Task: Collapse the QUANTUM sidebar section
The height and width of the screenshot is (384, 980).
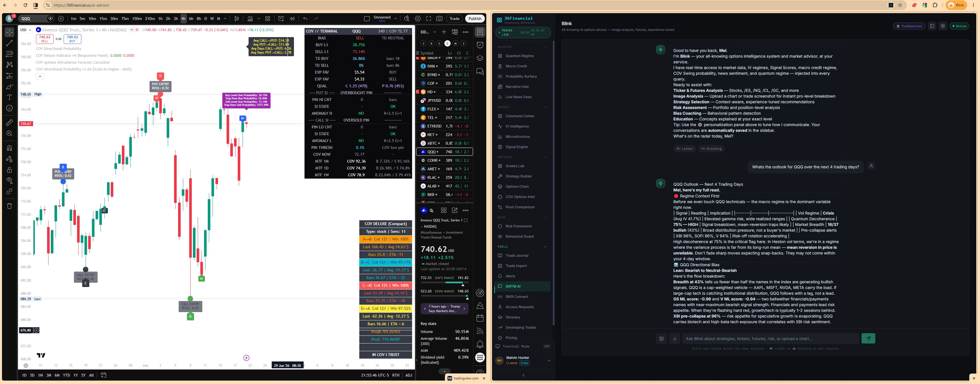Action: (545, 47)
